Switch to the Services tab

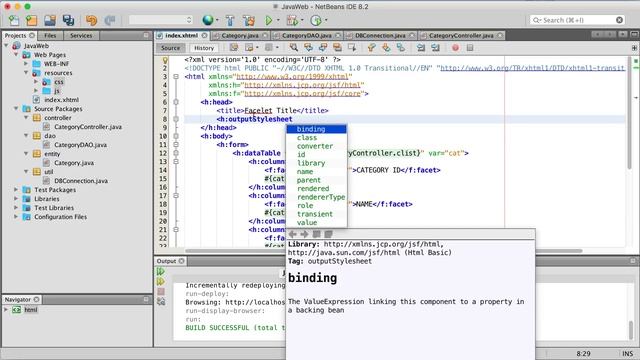[x=81, y=36]
